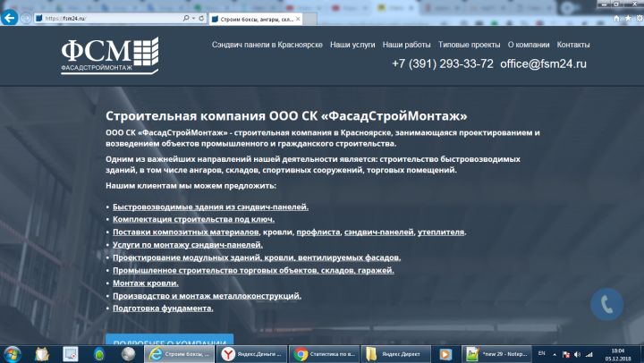Open 'Поставки композитных материалов' link
Viewport: 644px width, 363px height.
186,232
